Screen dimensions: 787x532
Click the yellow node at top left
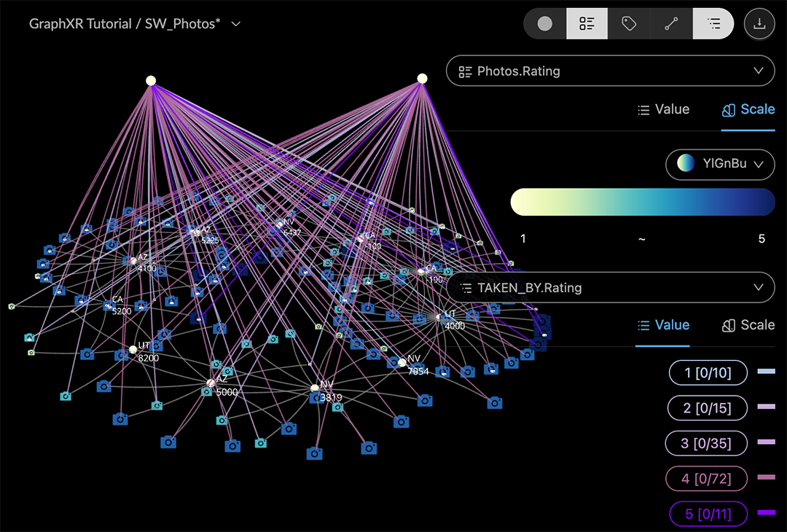pyautogui.click(x=151, y=81)
